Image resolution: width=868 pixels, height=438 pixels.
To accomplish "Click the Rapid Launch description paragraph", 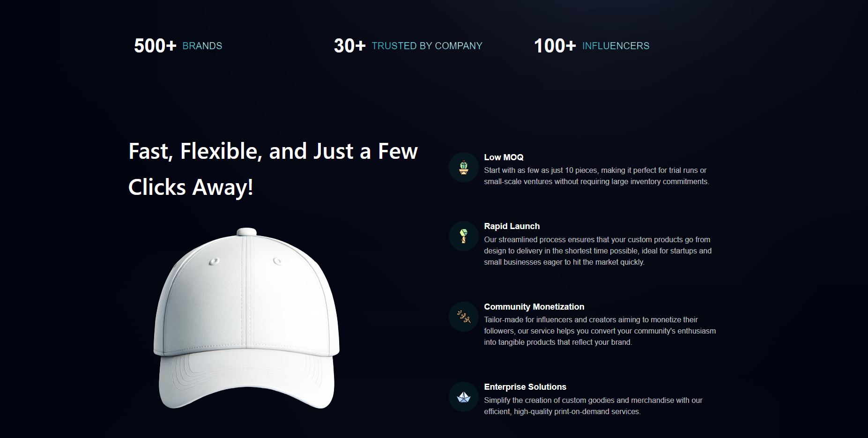I will (598, 251).
